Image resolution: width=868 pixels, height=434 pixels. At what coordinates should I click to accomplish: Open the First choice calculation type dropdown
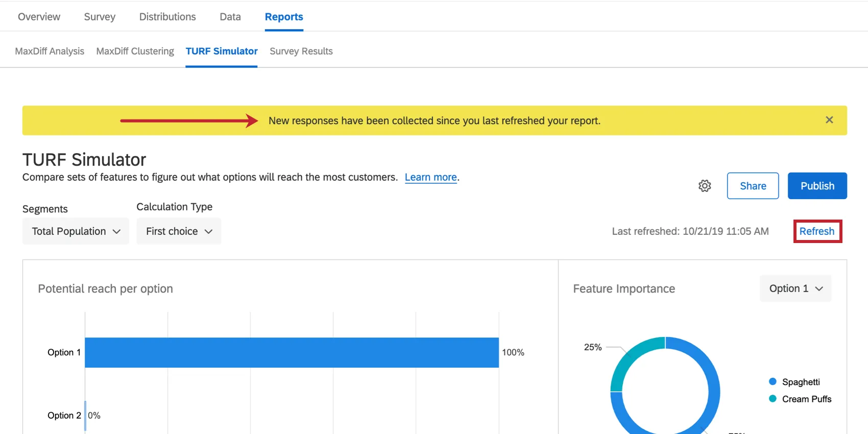[x=179, y=231]
